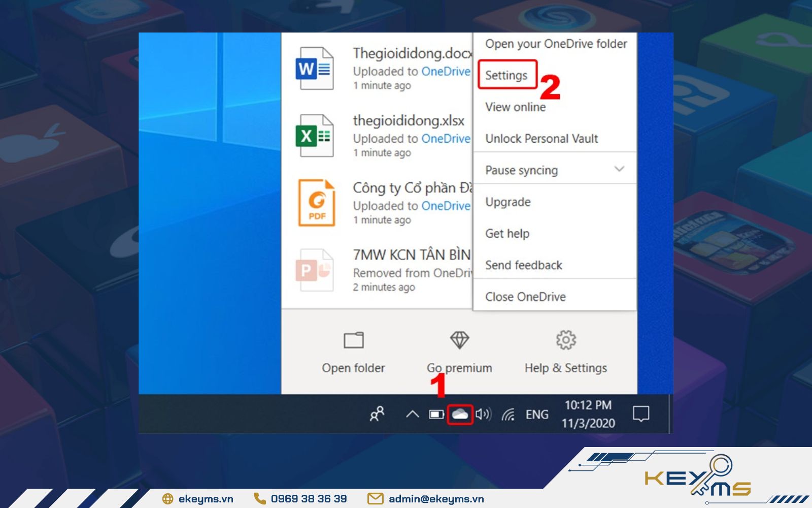Screen dimensions: 812x508
Task: Choose View online menu entry
Action: (x=516, y=107)
